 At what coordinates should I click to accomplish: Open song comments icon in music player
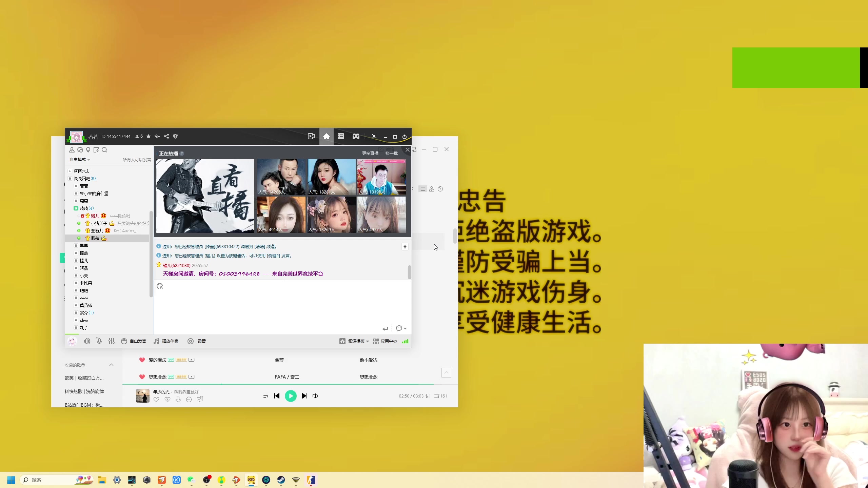pyautogui.click(x=200, y=399)
